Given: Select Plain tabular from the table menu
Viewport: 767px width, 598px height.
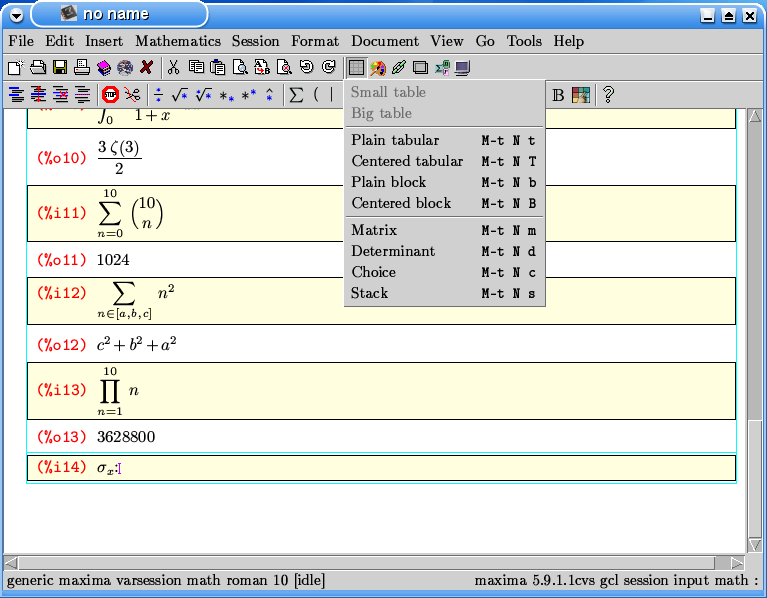Looking at the screenshot, I should point(444,140).
